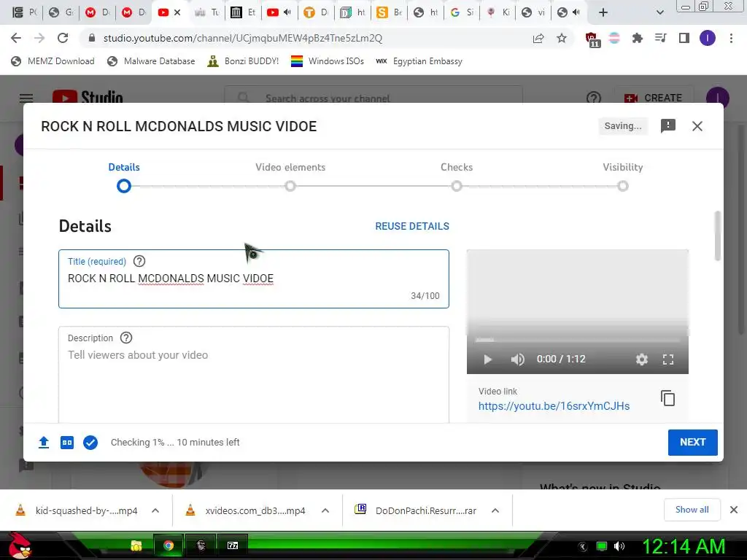Enter fullscreen in video preview
This screenshot has height=560, width=747.
pyautogui.click(x=668, y=359)
